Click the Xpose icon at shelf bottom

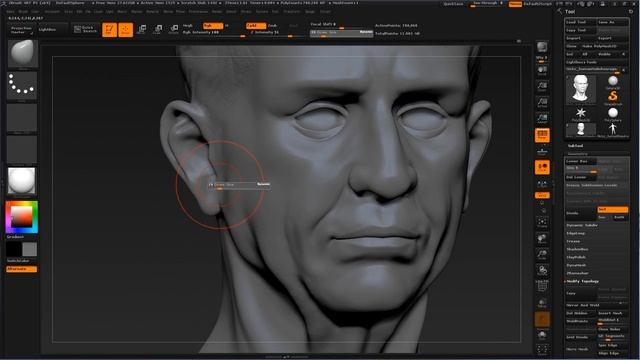coord(542,350)
